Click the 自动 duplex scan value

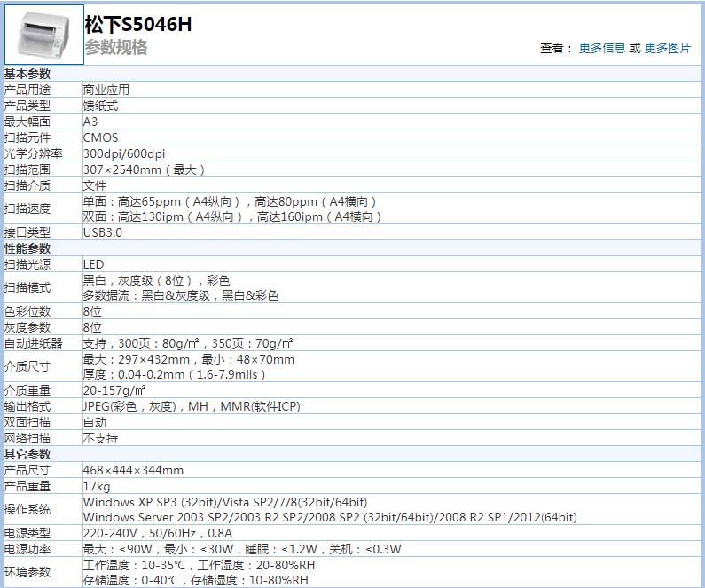[95, 422]
